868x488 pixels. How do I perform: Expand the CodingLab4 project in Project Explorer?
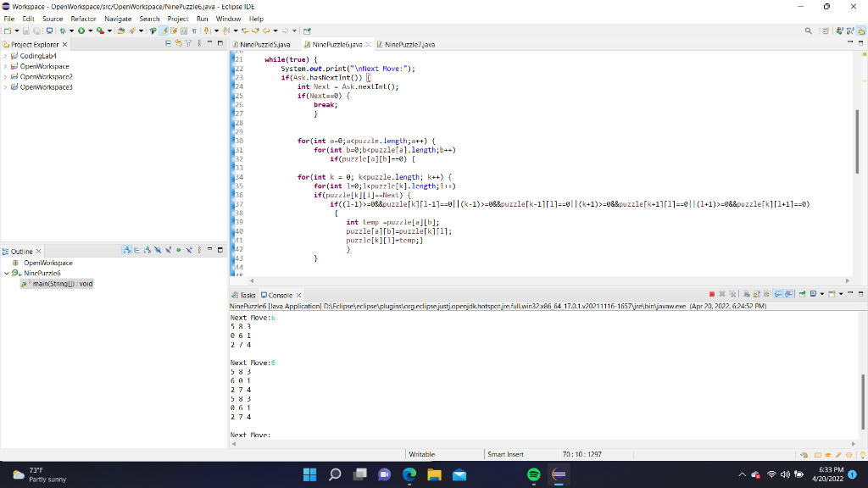pos(5,54)
